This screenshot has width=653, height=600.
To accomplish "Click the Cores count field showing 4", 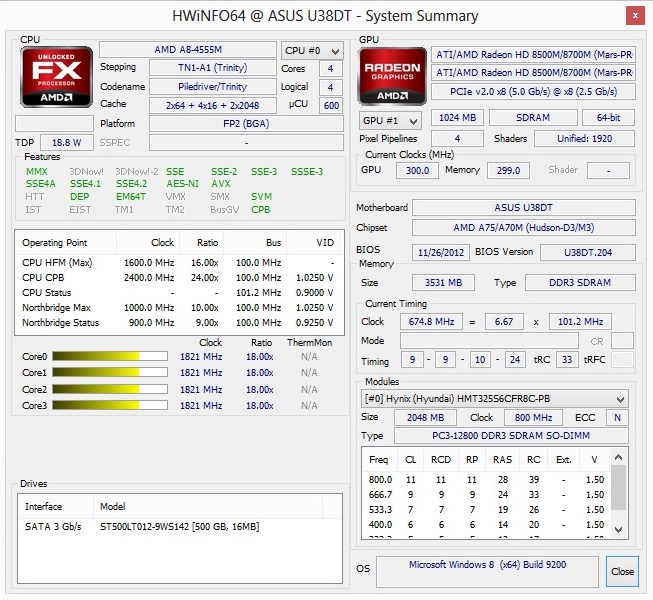I will 331,69.
